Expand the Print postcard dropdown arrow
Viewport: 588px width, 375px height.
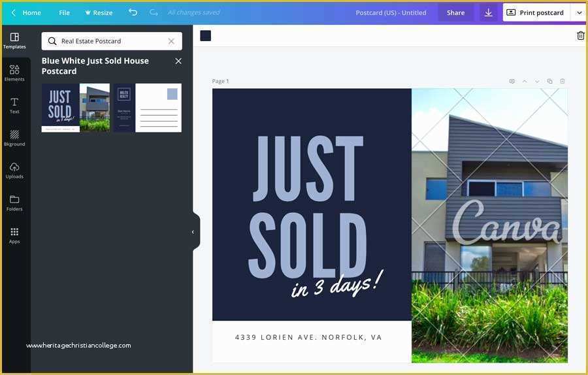579,13
